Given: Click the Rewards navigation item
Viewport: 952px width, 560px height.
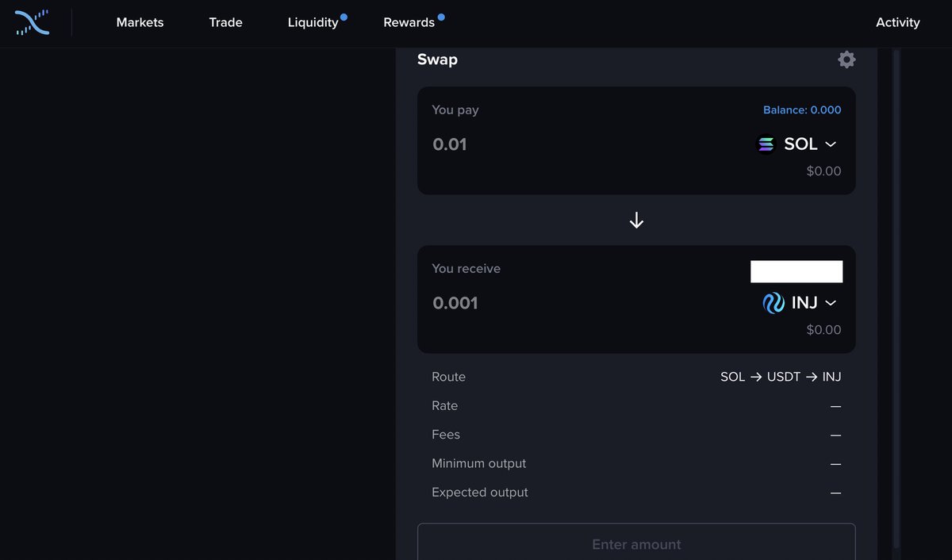Looking at the screenshot, I should click(408, 22).
